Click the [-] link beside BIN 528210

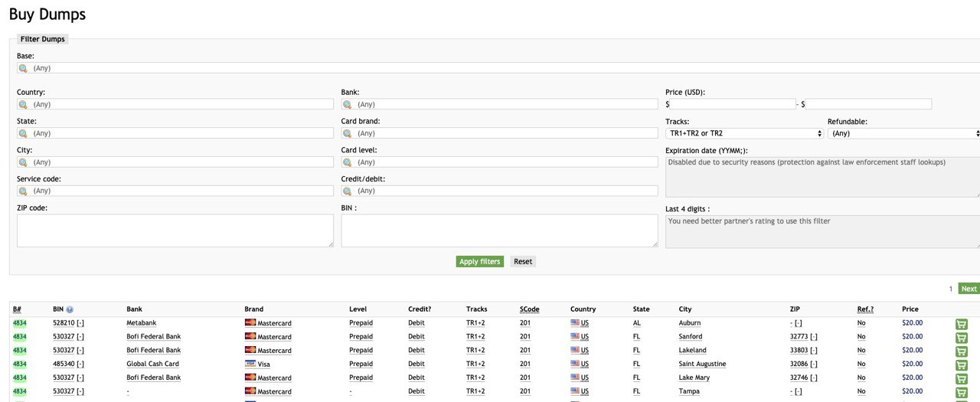(x=80, y=323)
